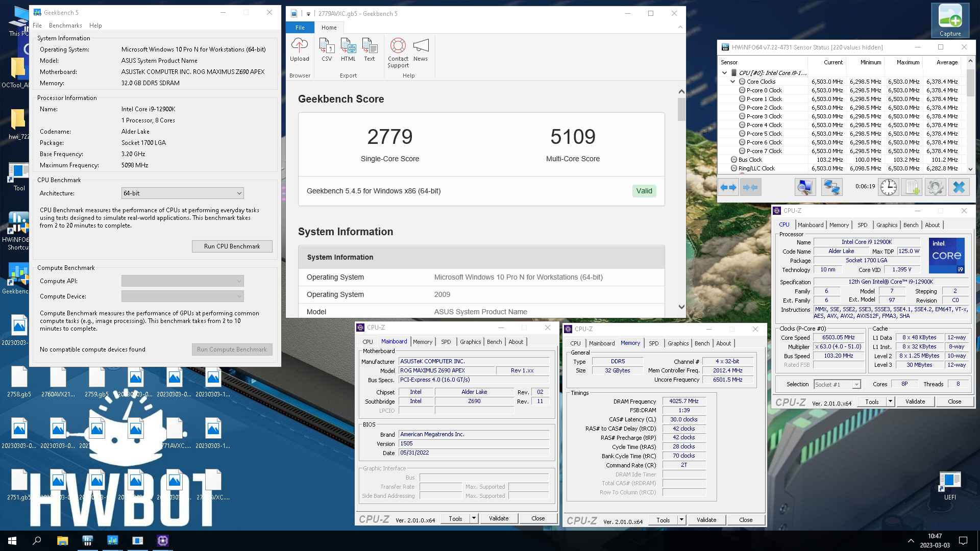
Task: Click the Upload icon in Geekbench ribbon
Action: point(299,49)
